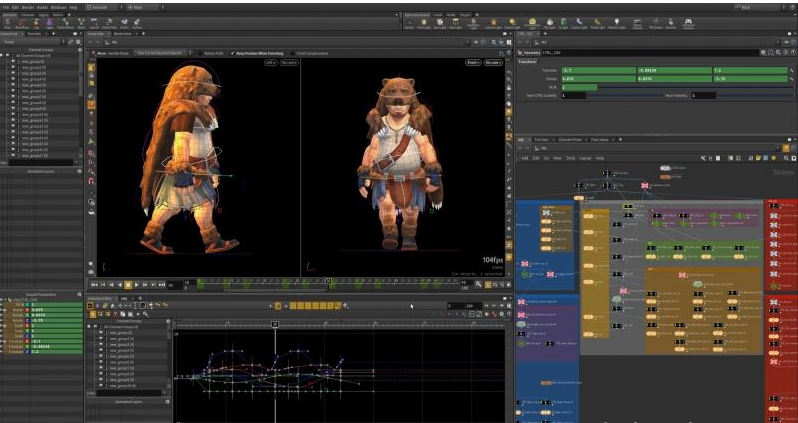The height and width of the screenshot is (423, 798).
Task: Open the Animation Layers gear menu in left pane
Action: [79, 172]
